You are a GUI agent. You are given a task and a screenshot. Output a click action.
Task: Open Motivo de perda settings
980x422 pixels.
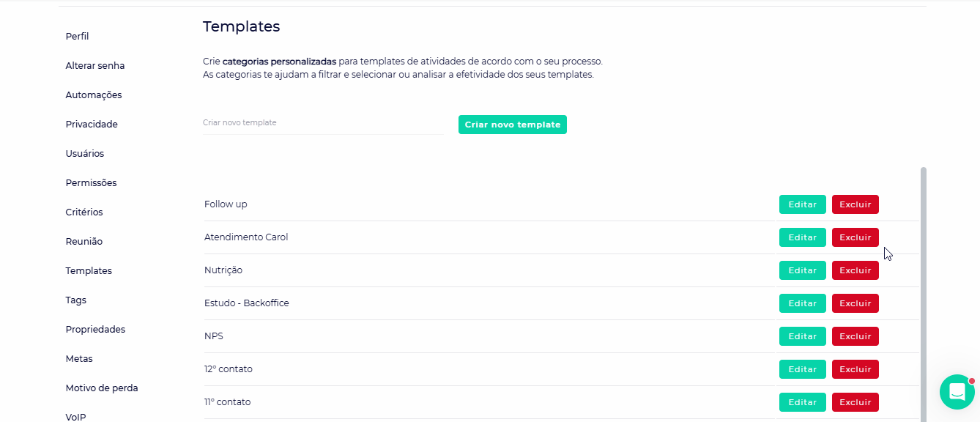(102, 388)
